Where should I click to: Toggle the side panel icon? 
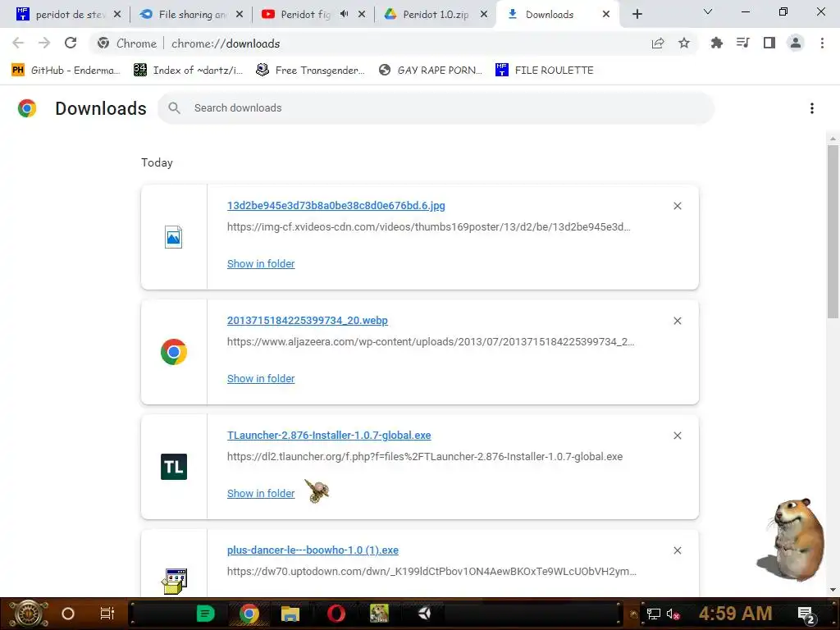coord(769,43)
